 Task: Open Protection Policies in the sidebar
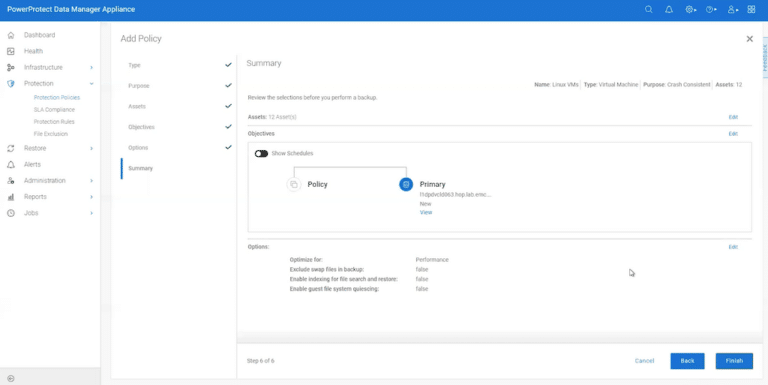coord(57,97)
